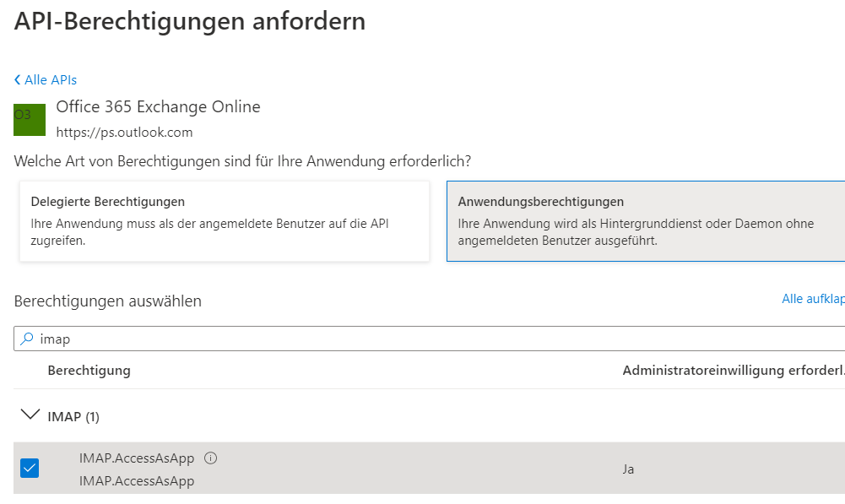The image size is (845, 504).
Task: Click Administratoreinwilligung erforderl. column header
Action: coord(734,371)
